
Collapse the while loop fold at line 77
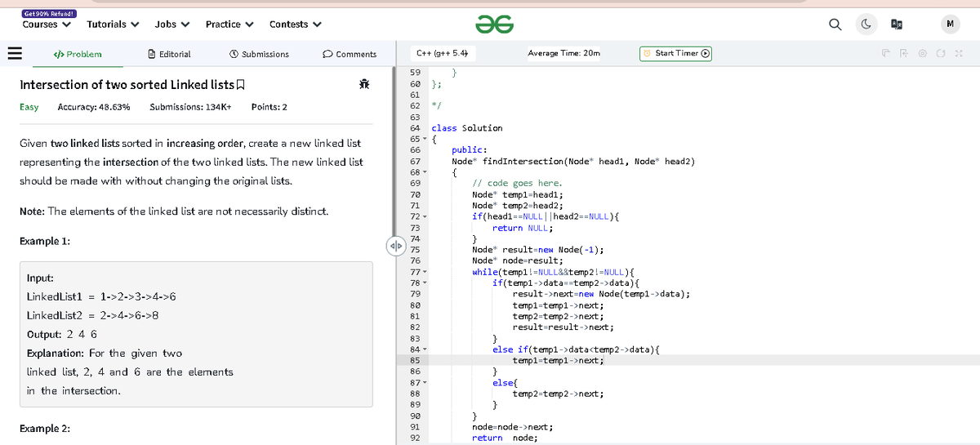pyautogui.click(x=425, y=272)
